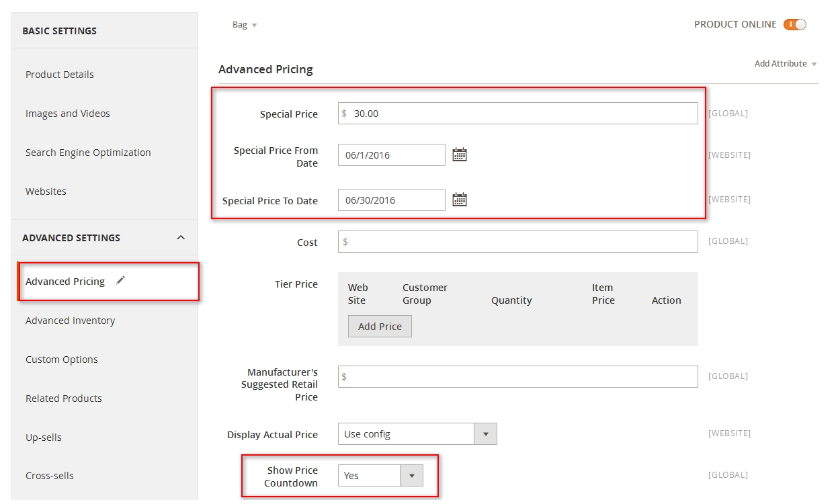Open Advanced Inventory settings

(71, 321)
